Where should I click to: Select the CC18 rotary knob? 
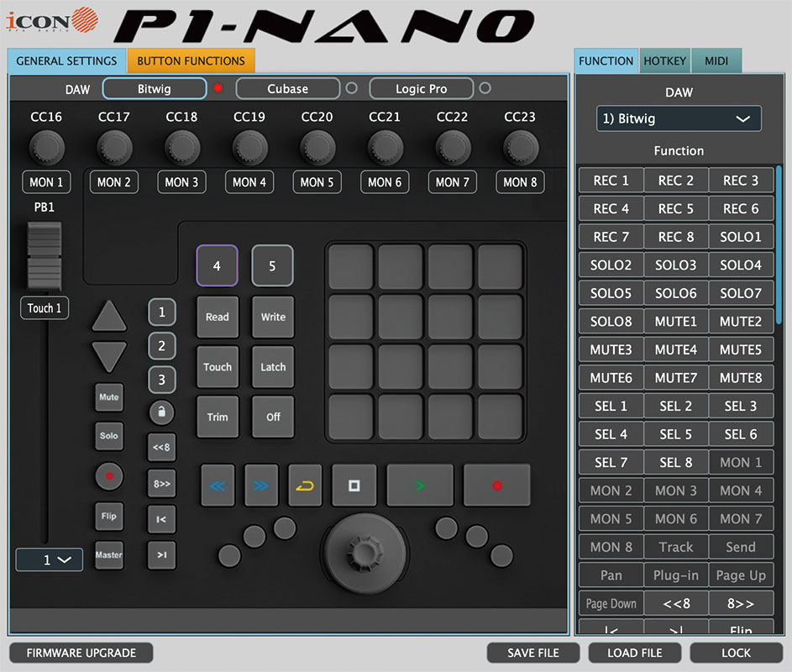pyautogui.click(x=182, y=148)
